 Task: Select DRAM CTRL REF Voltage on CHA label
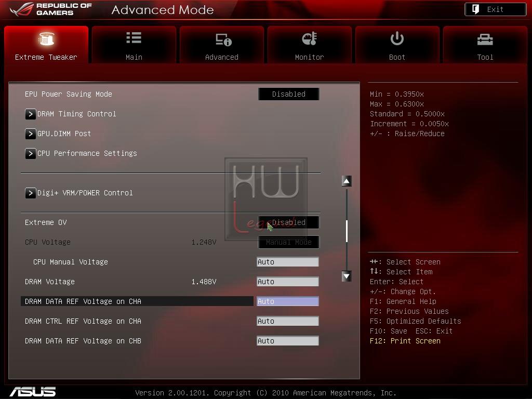click(x=83, y=321)
